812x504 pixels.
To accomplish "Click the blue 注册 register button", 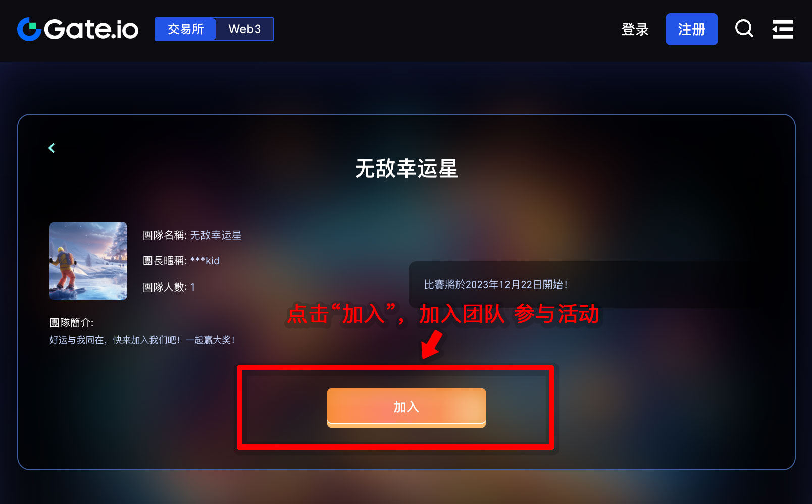I will pyautogui.click(x=691, y=29).
